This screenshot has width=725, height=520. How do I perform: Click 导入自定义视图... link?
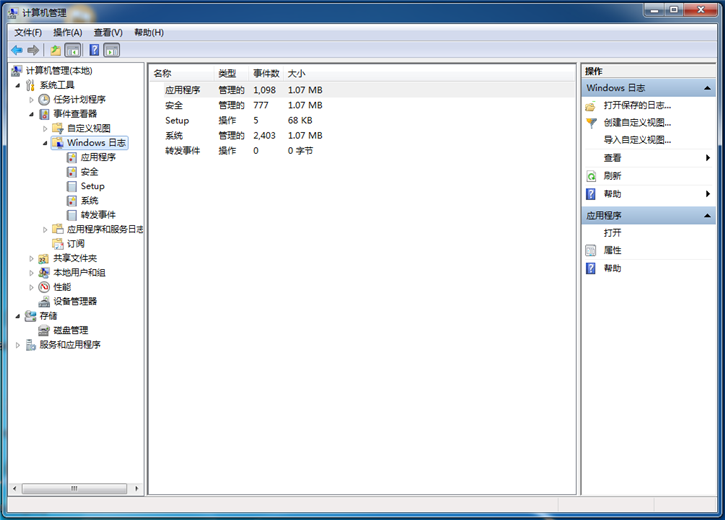pos(637,140)
